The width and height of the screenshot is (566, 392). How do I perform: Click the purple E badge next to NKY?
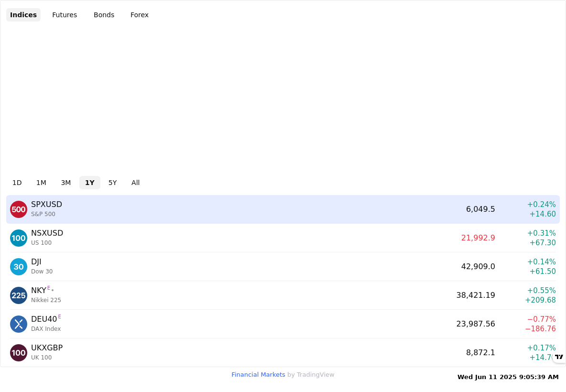click(x=49, y=288)
